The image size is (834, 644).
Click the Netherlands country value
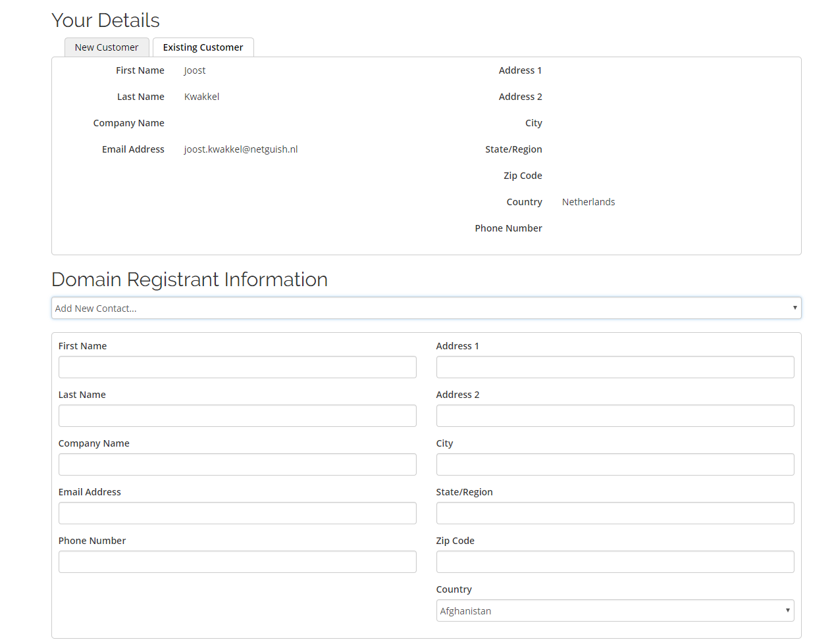click(x=588, y=202)
